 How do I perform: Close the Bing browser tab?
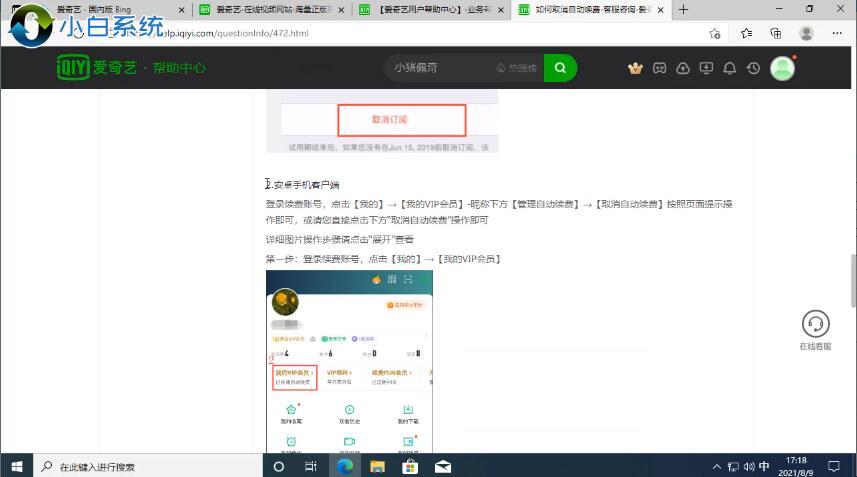click(181, 10)
